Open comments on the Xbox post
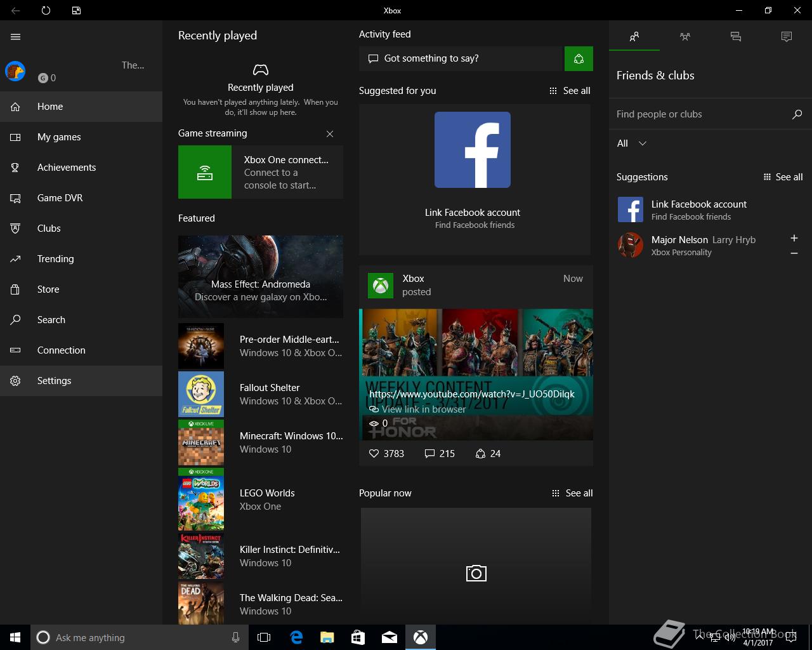812x650 pixels. click(x=429, y=454)
